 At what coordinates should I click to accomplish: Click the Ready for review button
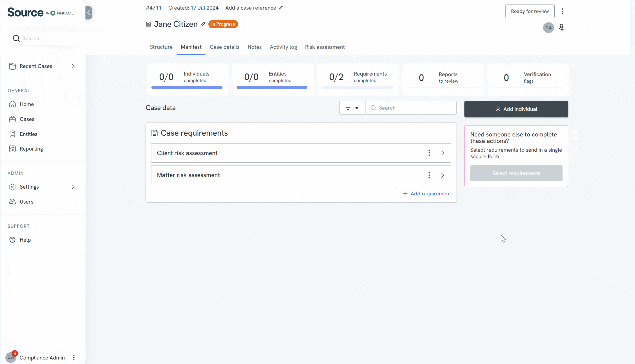[x=530, y=11]
